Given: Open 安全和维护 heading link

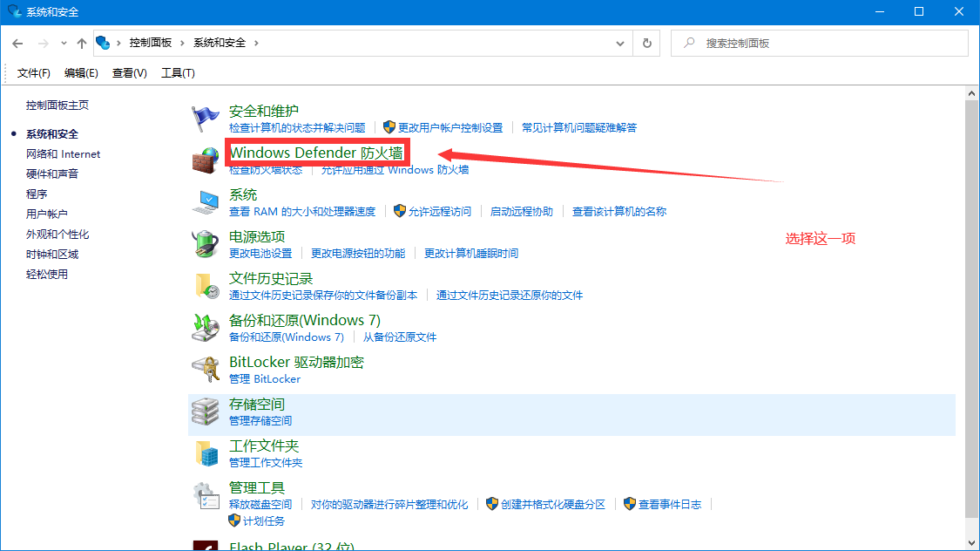Looking at the screenshot, I should coord(264,111).
